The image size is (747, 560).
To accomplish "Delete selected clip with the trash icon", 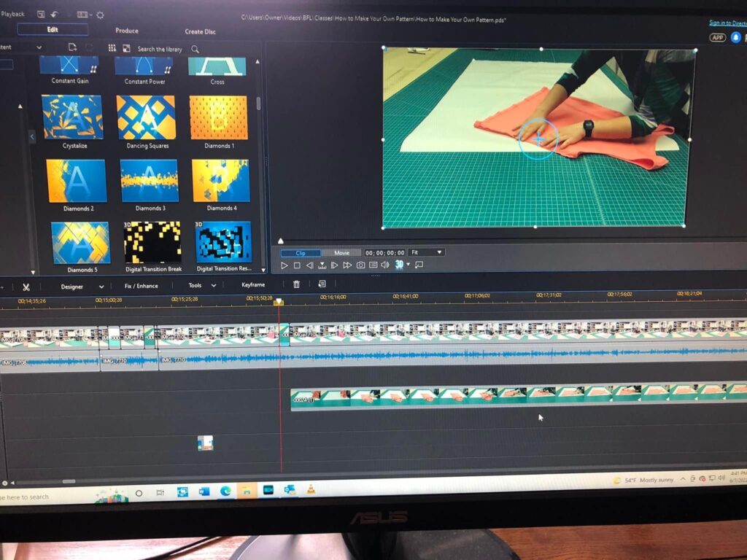I will pyautogui.click(x=296, y=285).
